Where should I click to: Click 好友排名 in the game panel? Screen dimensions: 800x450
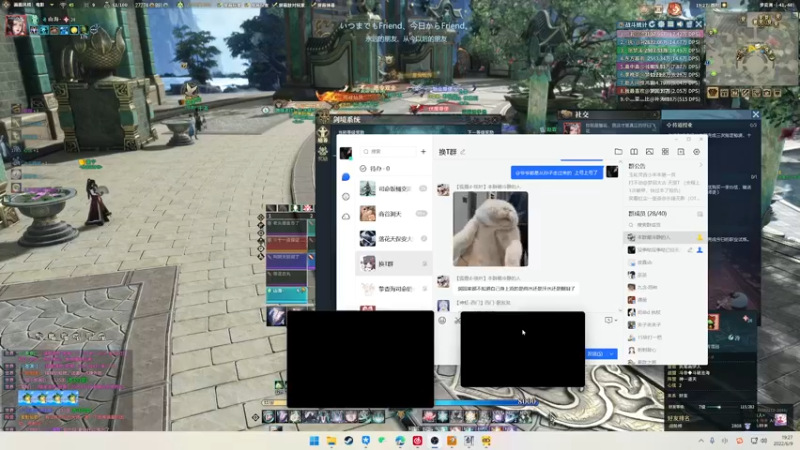tap(678, 418)
